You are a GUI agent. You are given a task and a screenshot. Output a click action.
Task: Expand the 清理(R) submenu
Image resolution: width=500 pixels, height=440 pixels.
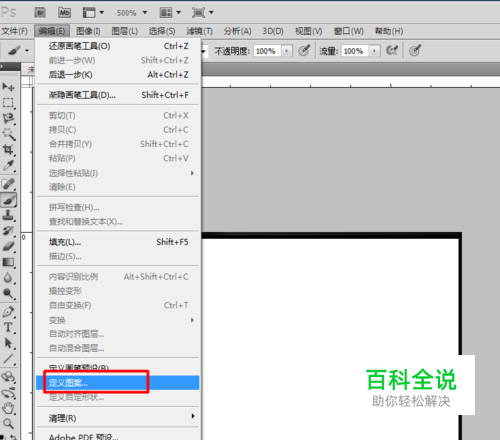118,418
